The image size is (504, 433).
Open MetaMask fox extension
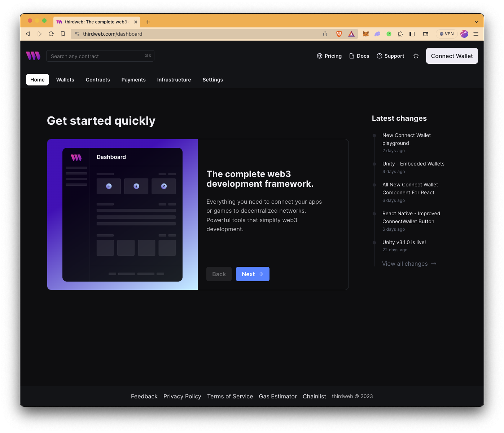pyautogui.click(x=366, y=34)
